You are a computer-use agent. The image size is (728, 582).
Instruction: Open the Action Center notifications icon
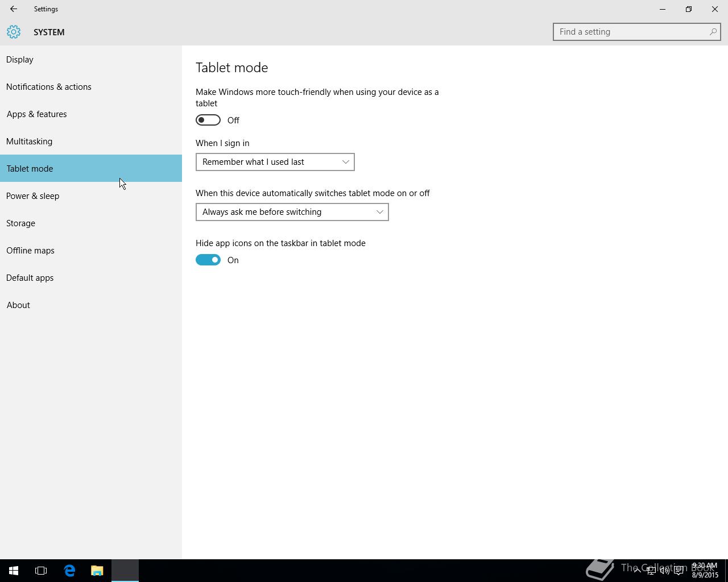(679, 571)
